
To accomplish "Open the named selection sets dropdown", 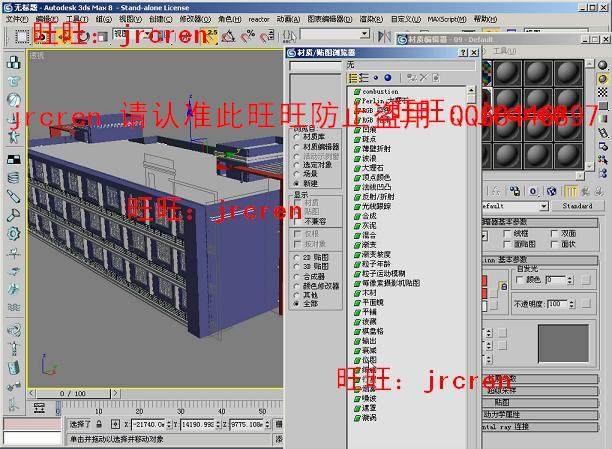I will [x=365, y=34].
